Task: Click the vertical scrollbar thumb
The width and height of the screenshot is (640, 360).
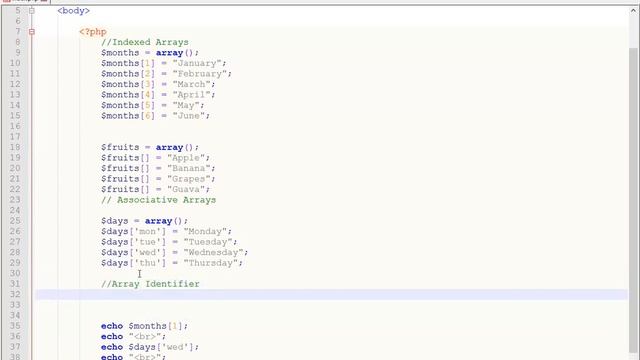Action: [633, 200]
